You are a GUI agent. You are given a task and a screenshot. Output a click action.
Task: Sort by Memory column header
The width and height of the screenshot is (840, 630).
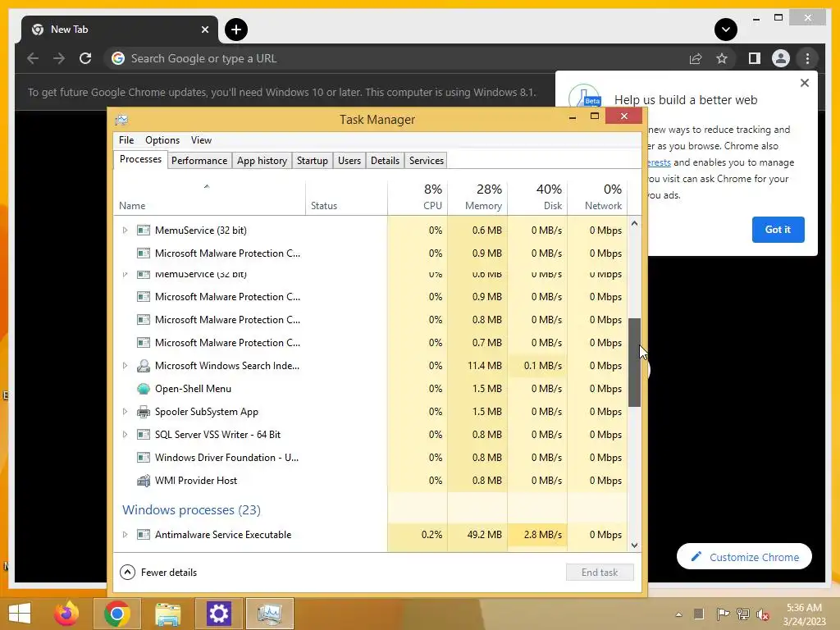click(x=477, y=199)
